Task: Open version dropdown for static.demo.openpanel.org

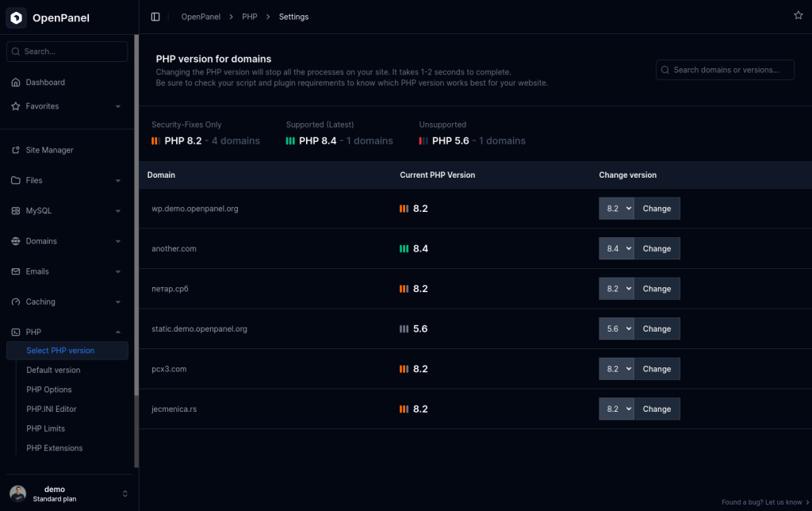Action: (x=616, y=328)
